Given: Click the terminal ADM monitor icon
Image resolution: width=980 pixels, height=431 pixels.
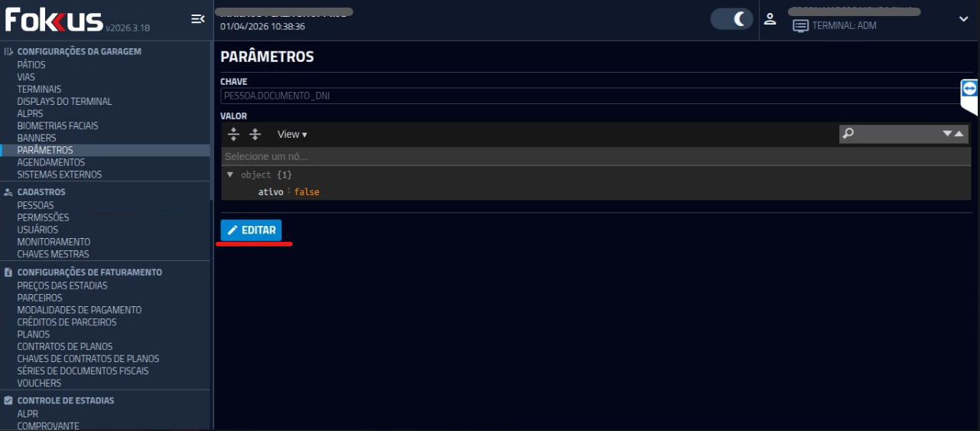Looking at the screenshot, I should pyautogui.click(x=800, y=26).
